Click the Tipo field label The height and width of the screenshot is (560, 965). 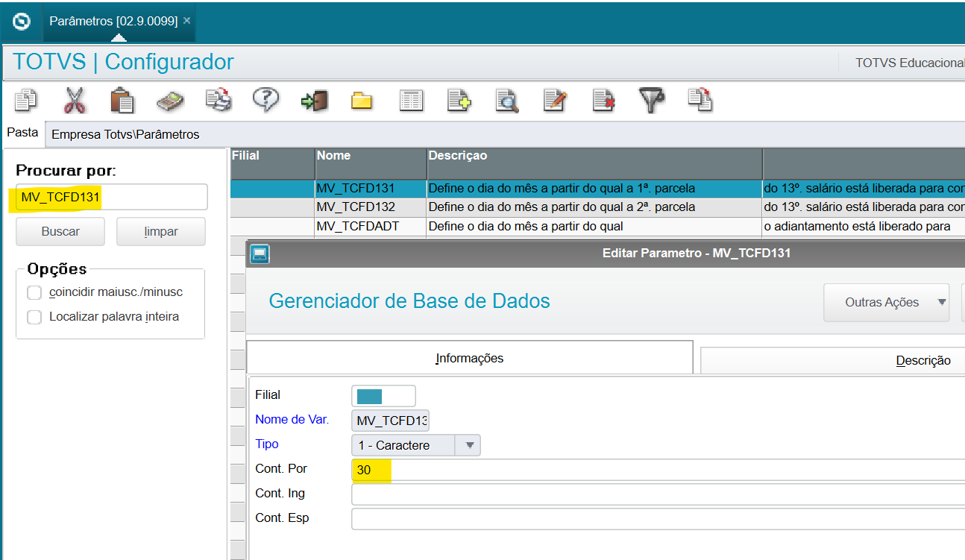267,444
